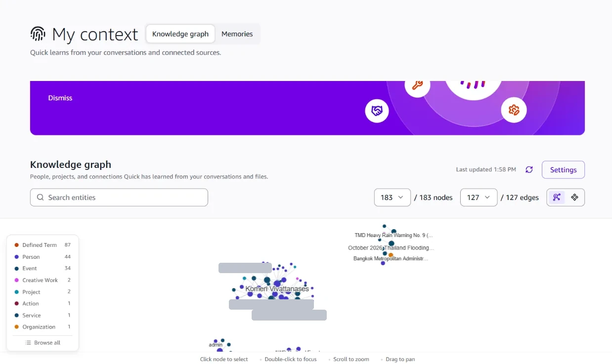Open the 183 nodes count dropdown
Viewport: 612px width, 364px height.
(393, 197)
